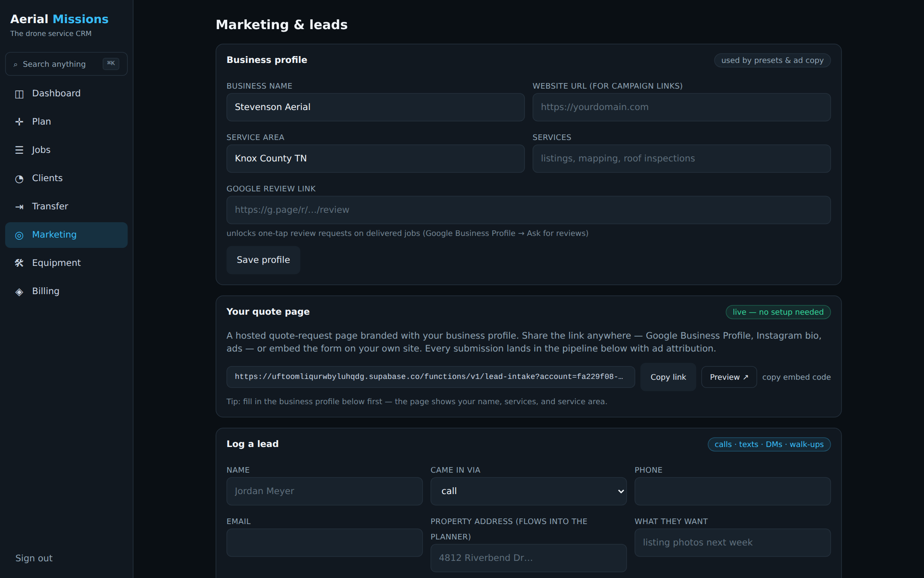The width and height of the screenshot is (924, 578).
Task: Click 'The drone service CRM' tagline
Action: [x=51, y=33]
